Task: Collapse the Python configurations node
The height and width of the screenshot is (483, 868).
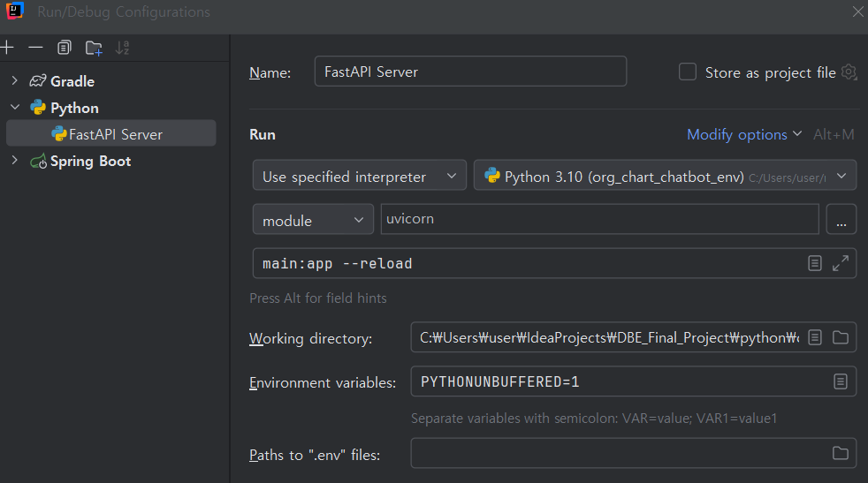Action: click(x=15, y=108)
